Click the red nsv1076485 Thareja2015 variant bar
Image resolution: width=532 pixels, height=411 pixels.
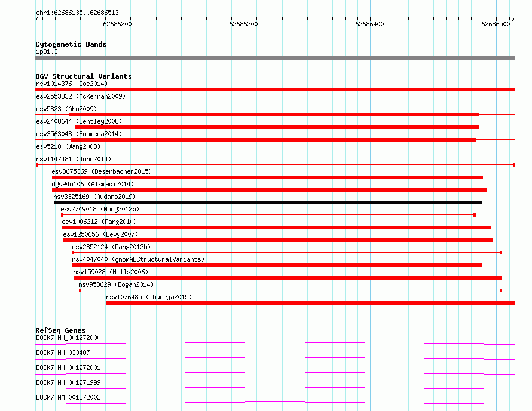tap(311, 303)
